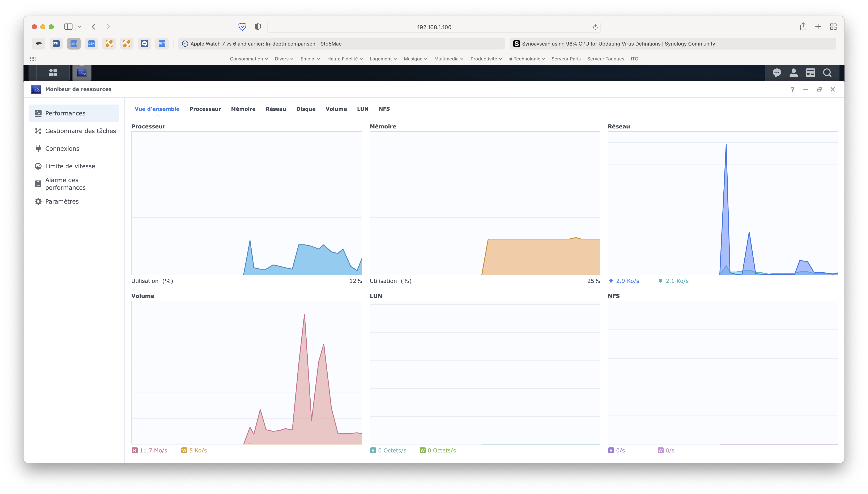Open the Resource Monitor help question mark

(x=792, y=89)
